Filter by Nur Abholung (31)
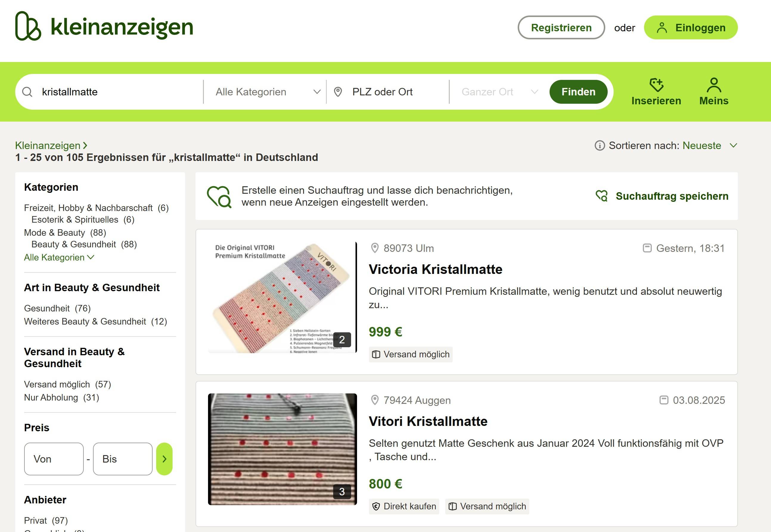Screen dimensions: 771x532 coord(62,397)
